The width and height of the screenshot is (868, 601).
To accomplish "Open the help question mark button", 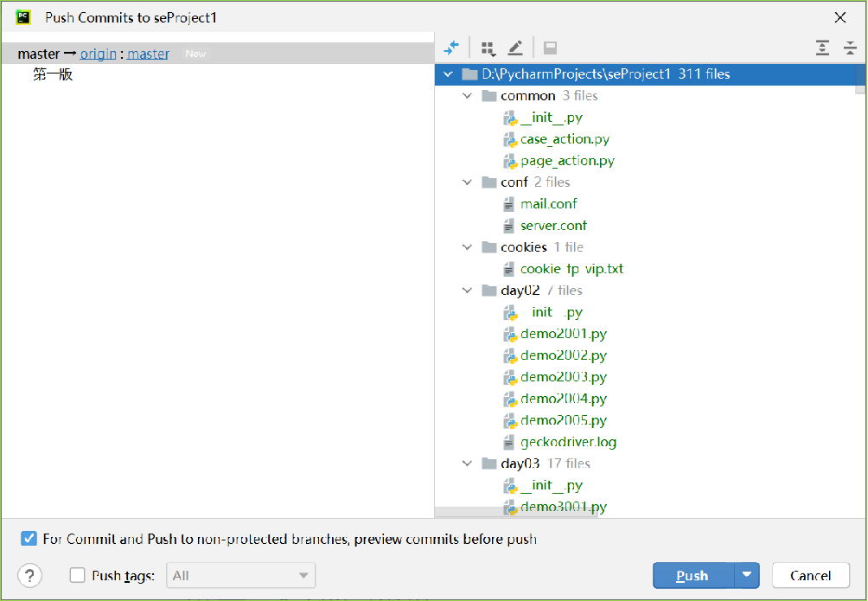I will pos(30,576).
